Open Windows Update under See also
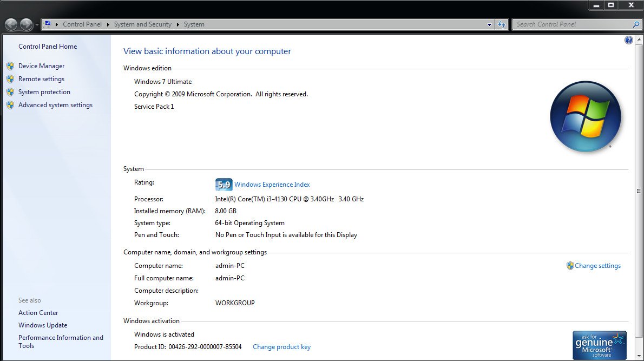644x361 pixels. tap(43, 325)
